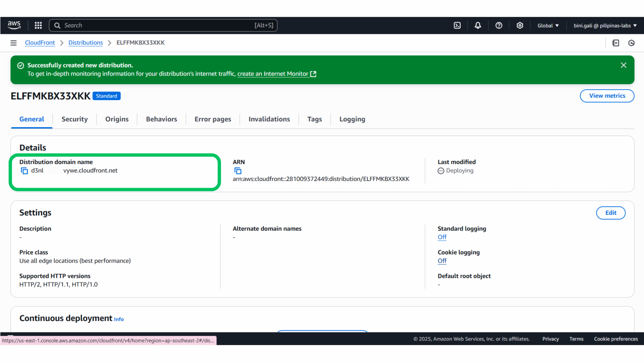
Task: Click the View metrics button
Action: click(607, 96)
